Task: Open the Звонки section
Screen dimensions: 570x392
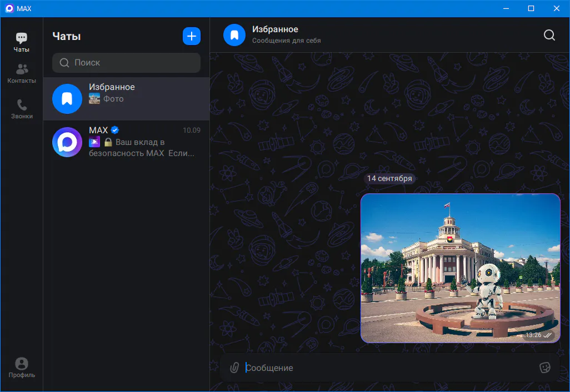Action: coord(22,109)
